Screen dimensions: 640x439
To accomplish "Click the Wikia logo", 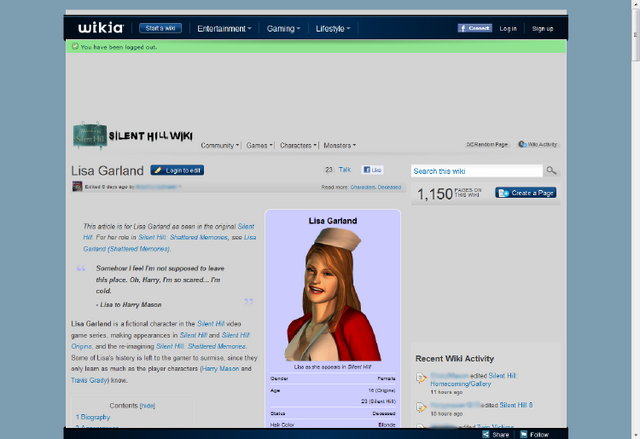I will click(101, 28).
